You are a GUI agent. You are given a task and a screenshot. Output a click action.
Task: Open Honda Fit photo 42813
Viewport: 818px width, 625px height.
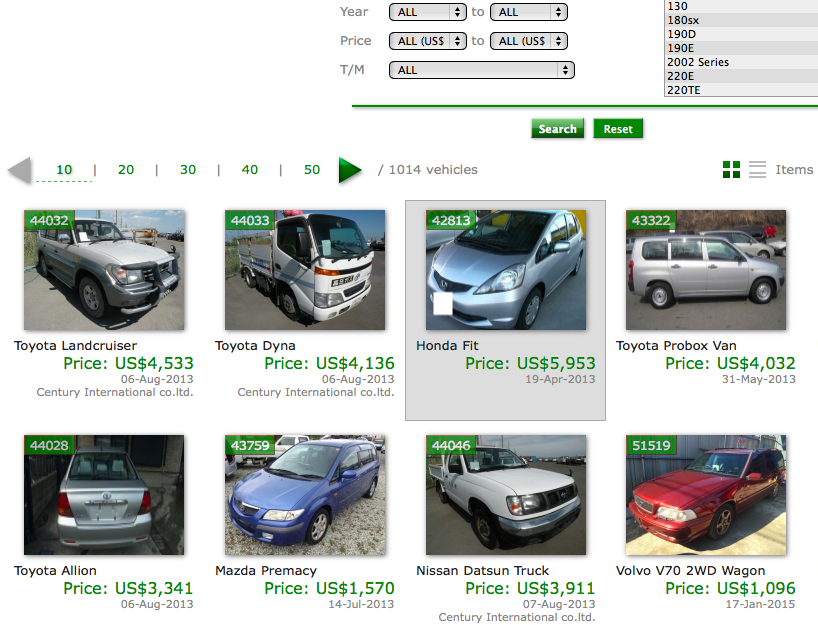pos(506,270)
